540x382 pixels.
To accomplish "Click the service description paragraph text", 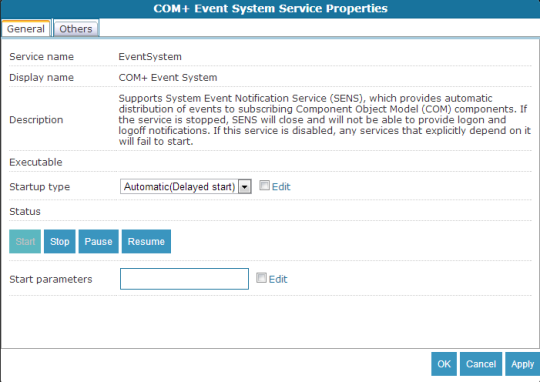I will coord(325,120).
